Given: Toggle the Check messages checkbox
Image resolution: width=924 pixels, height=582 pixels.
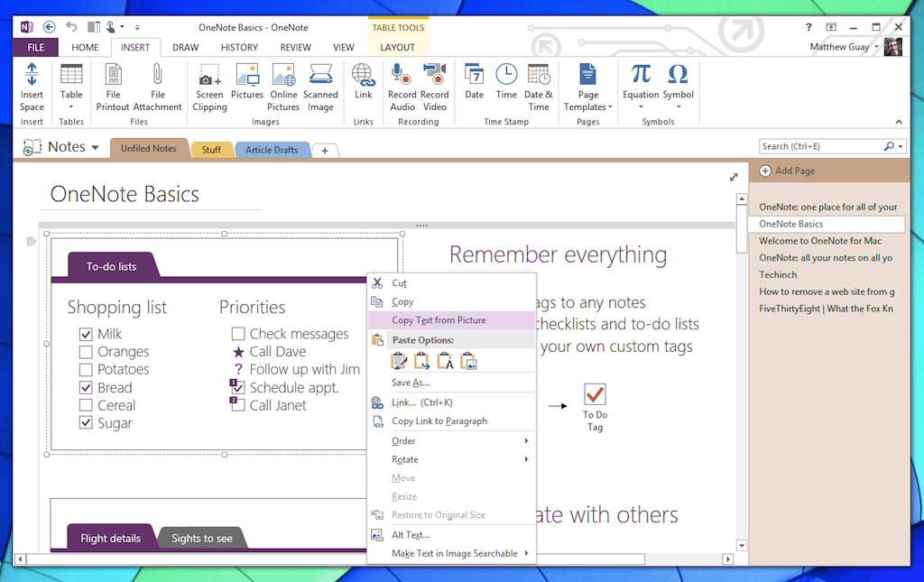Looking at the screenshot, I should (x=238, y=334).
